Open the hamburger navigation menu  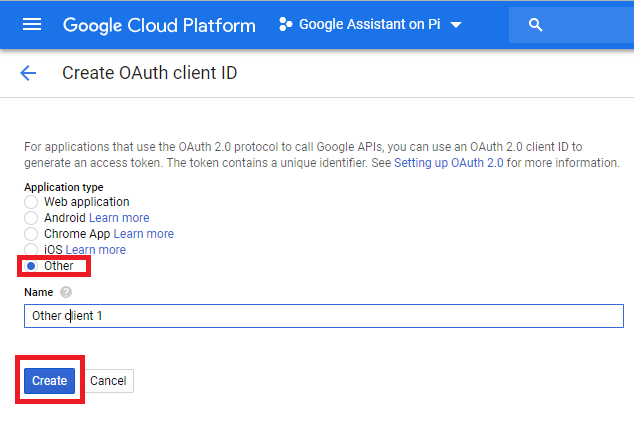click(32, 25)
